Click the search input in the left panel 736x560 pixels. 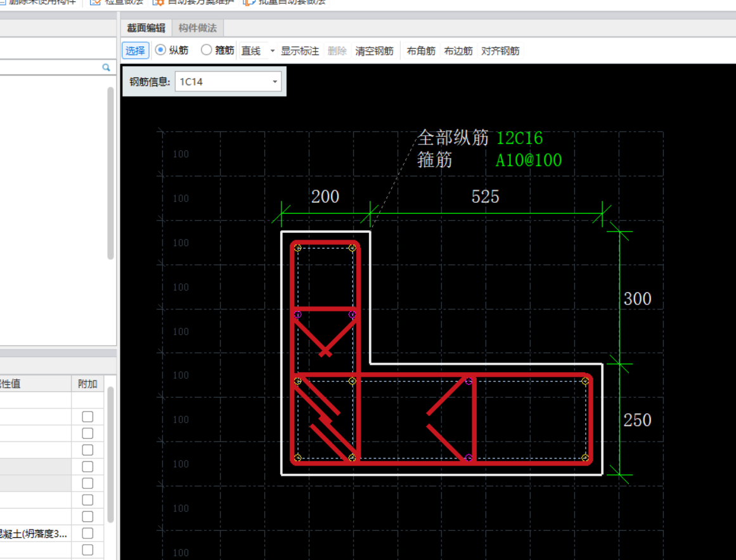tap(49, 68)
